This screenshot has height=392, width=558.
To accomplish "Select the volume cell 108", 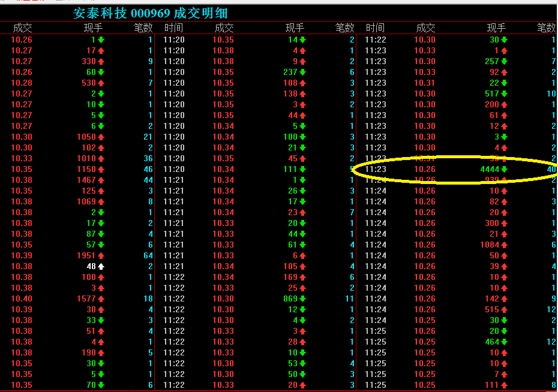I will click(290, 83).
